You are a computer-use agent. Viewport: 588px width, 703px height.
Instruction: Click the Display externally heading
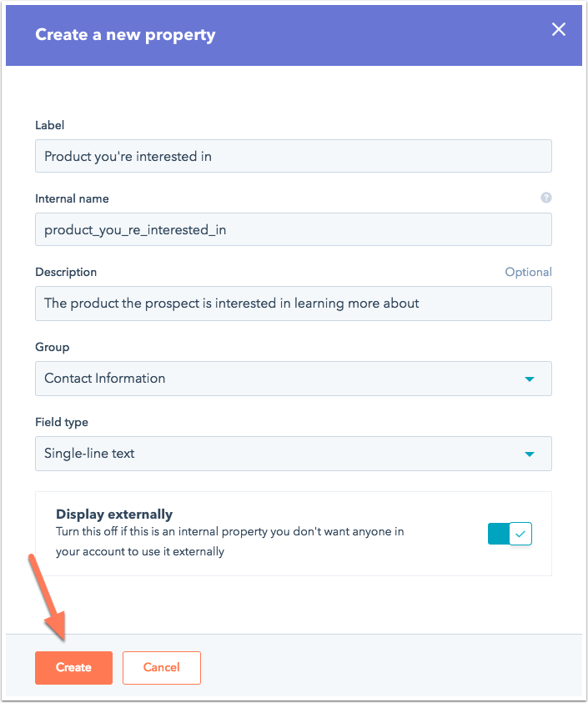coord(114,515)
